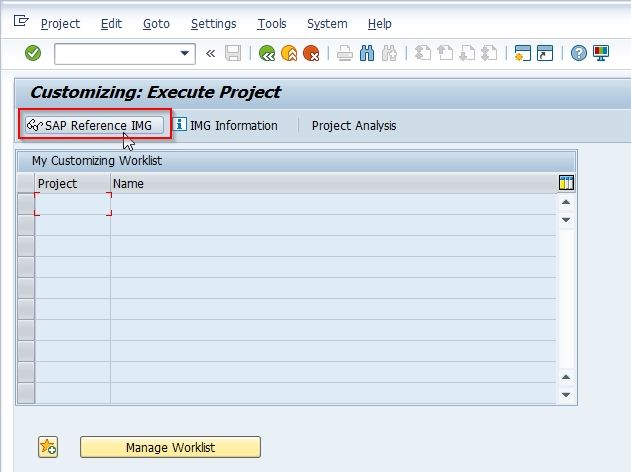The width and height of the screenshot is (631, 472).
Task: Click the green Back icon
Action: (267, 53)
